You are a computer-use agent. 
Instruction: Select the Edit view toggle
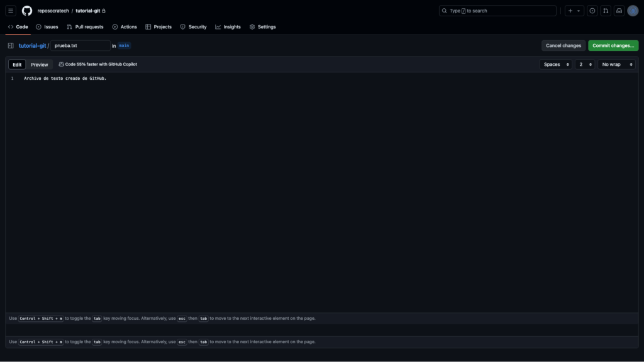click(17, 65)
